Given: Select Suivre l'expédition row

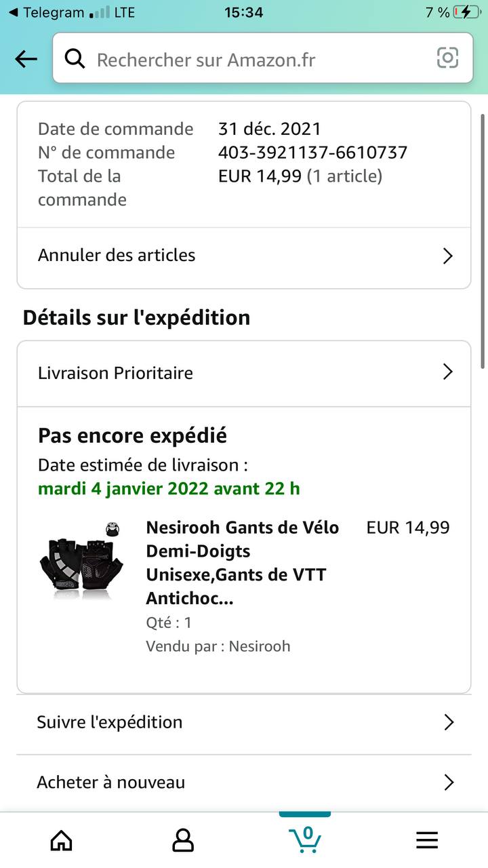Looking at the screenshot, I should 203,722.
